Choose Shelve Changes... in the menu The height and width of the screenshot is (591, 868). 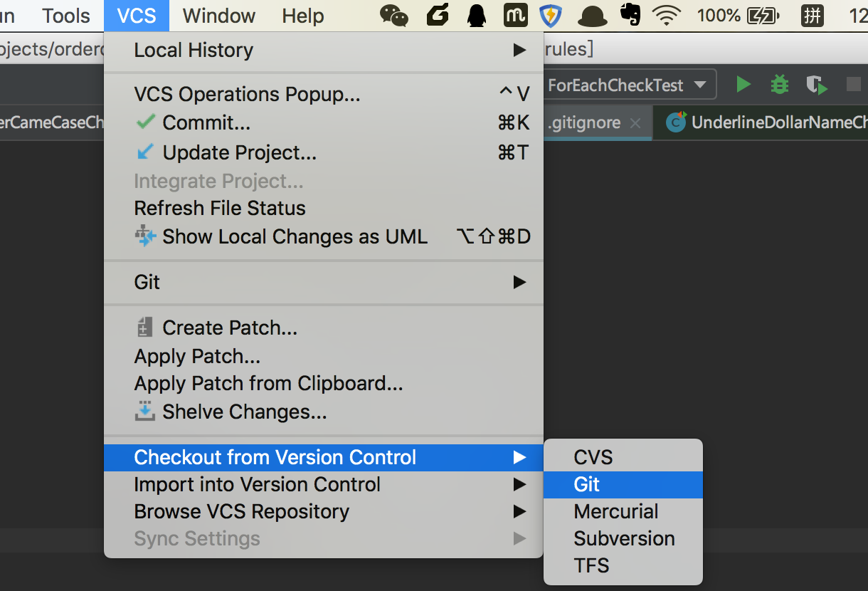(x=244, y=412)
